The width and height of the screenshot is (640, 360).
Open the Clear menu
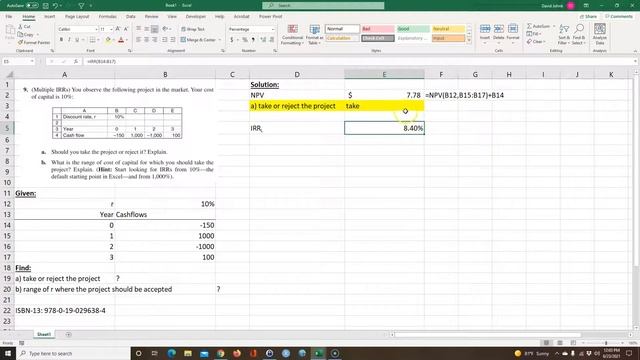[535, 42]
